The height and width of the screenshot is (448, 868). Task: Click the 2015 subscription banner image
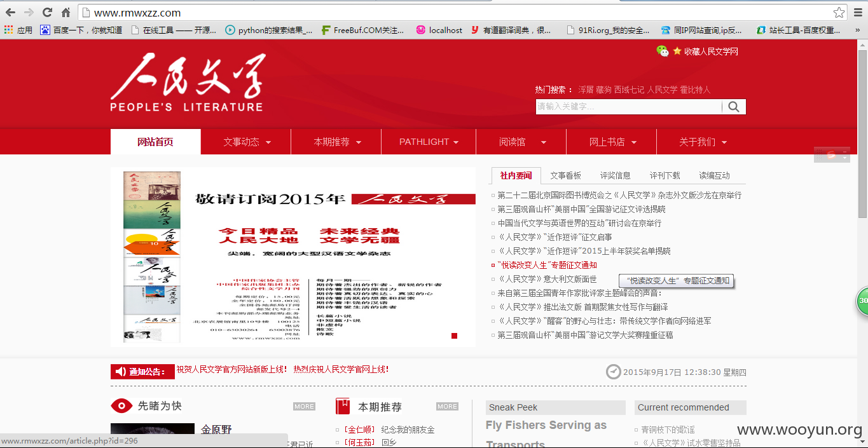tap(293, 256)
